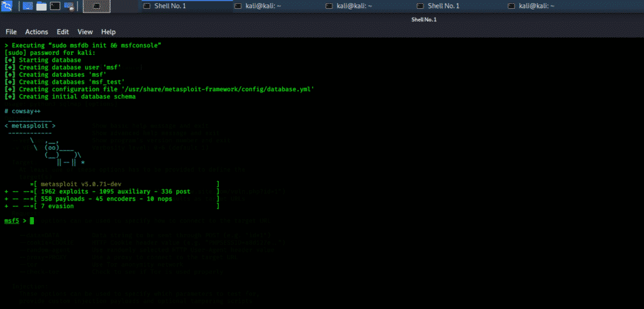The width and height of the screenshot is (644, 309).
Task: Switch to the highlighted Shell No. 1 taskbar button
Action: [187, 6]
